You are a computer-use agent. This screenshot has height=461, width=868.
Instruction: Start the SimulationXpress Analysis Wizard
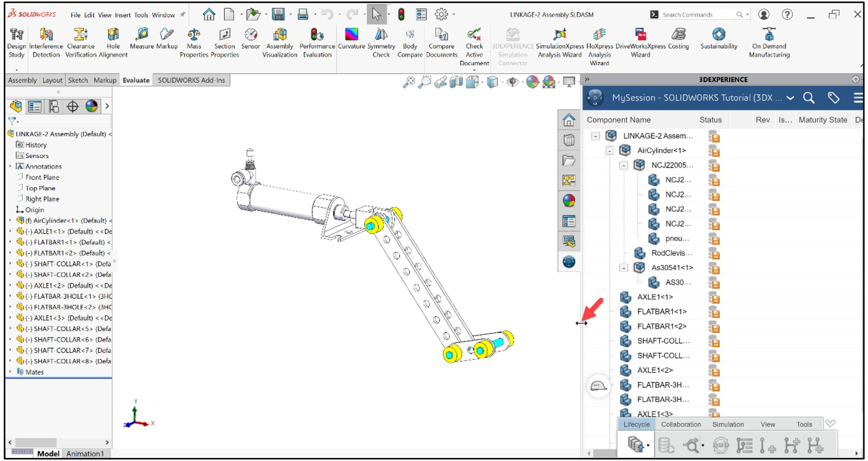coord(559,40)
